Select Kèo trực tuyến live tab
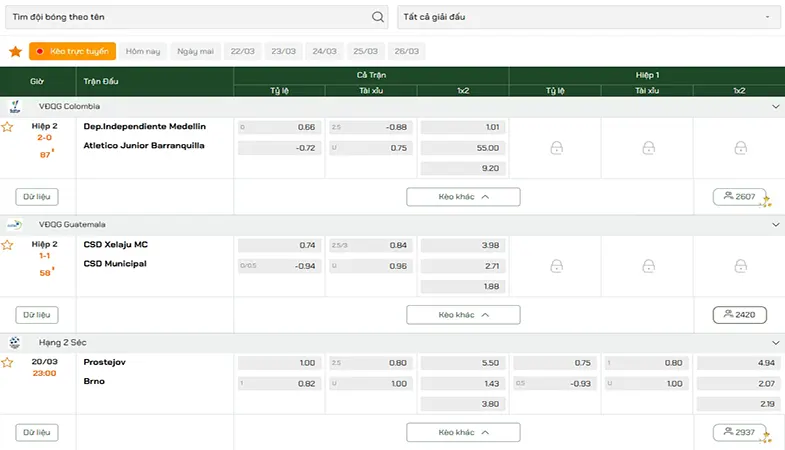Image resolution: width=785 pixels, height=450 pixels. pos(73,51)
